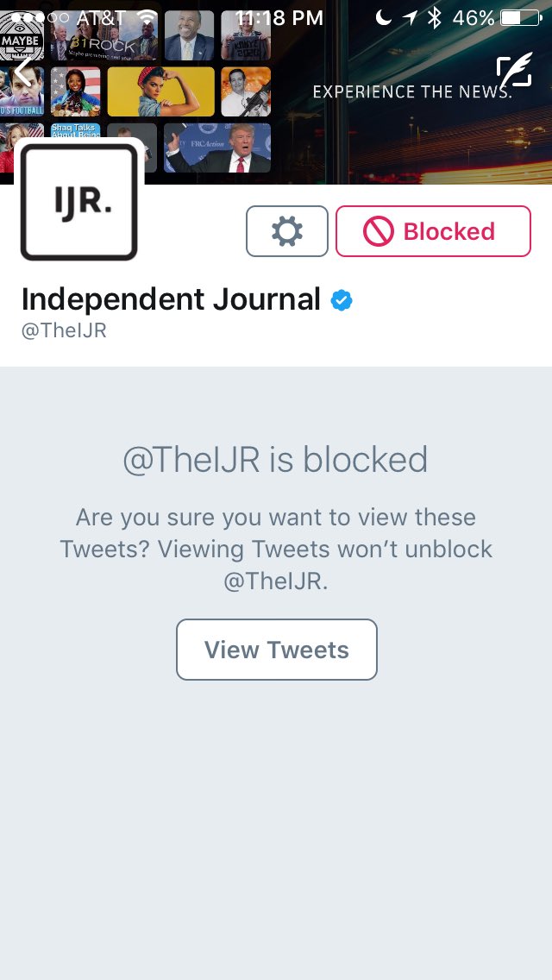Select the @TheIJR handle under name

64,330
